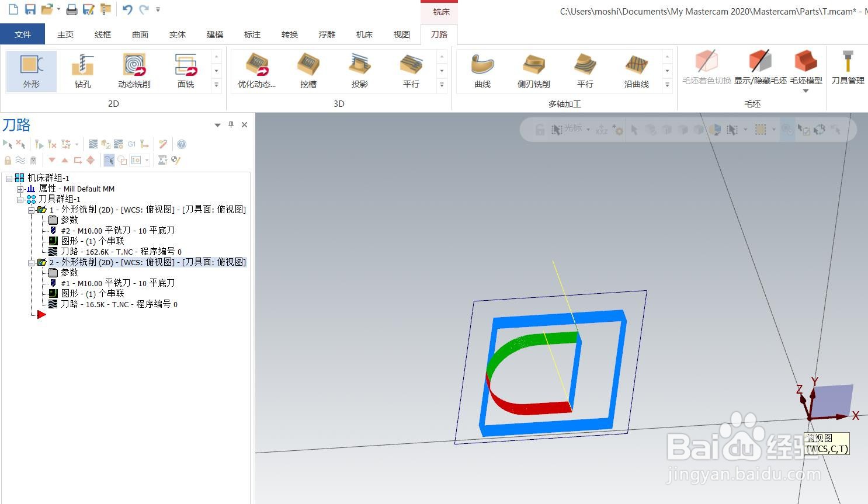Select the 动态铣削 dynamic mill tool

click(x=134, y=70)
